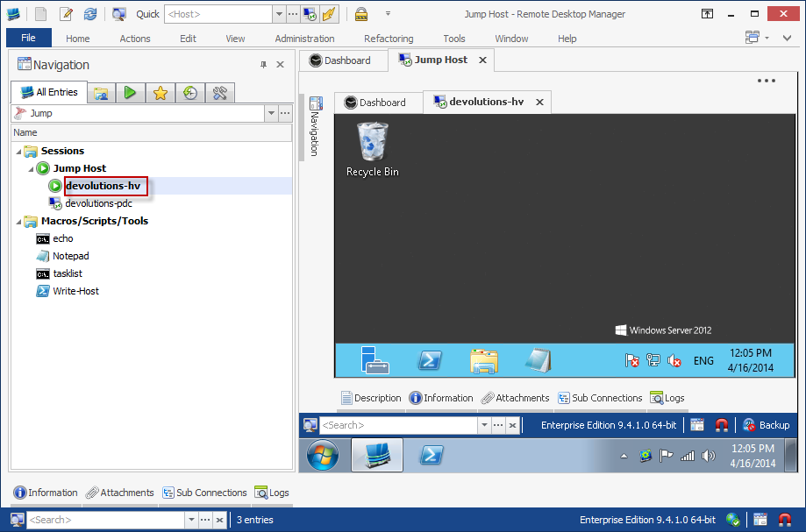Viewport: 806px width, 532px height.
Task: Click the Action Center flag in Server 2012 tray
Action: (631, 360)
